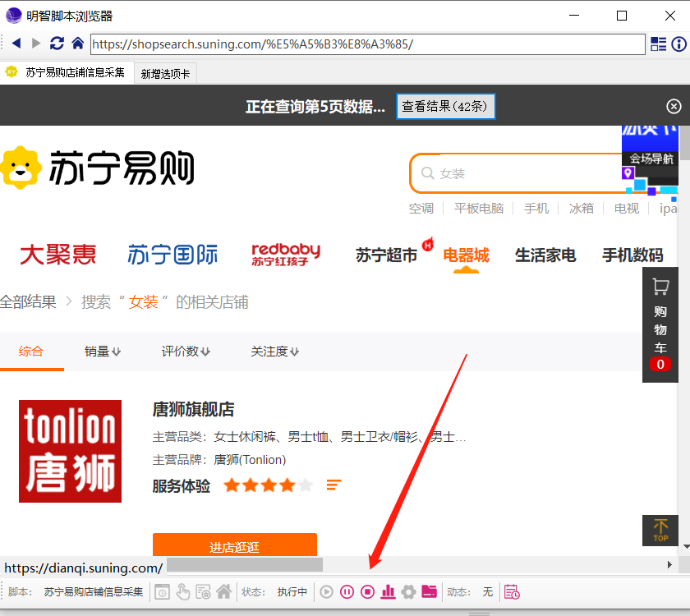Open the 电视 hot search link
This screenshot has width=690, height=616.
point(626,208)
